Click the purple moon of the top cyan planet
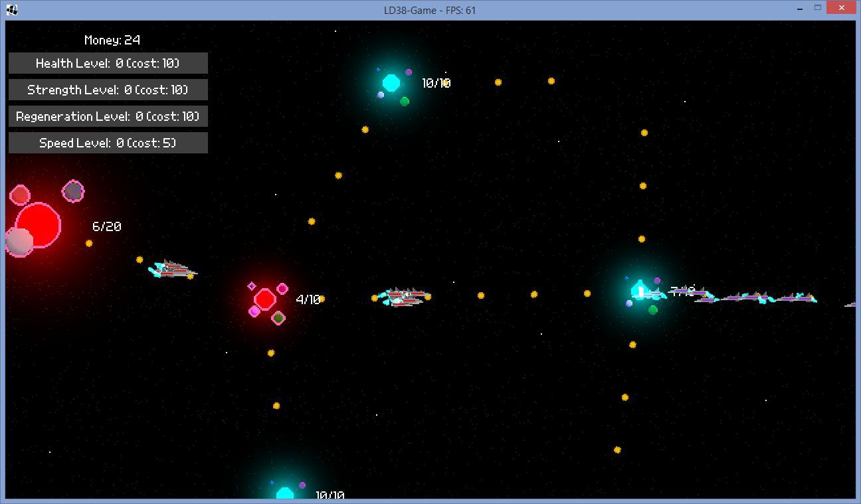The height and width of the screenshot is (504, 861). point(409,72)
